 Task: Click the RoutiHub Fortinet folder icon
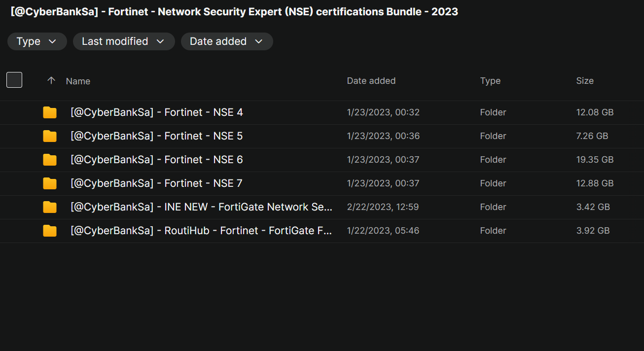coord(50,231)
